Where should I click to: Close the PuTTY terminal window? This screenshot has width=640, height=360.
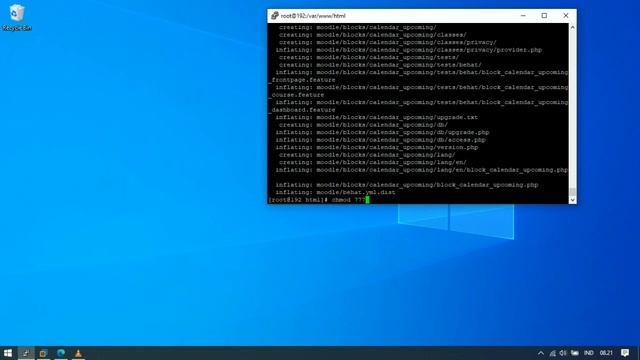566,16
